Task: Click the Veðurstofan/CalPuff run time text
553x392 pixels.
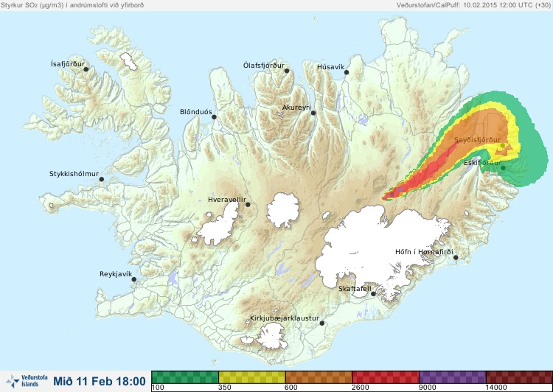Action: 473,5
